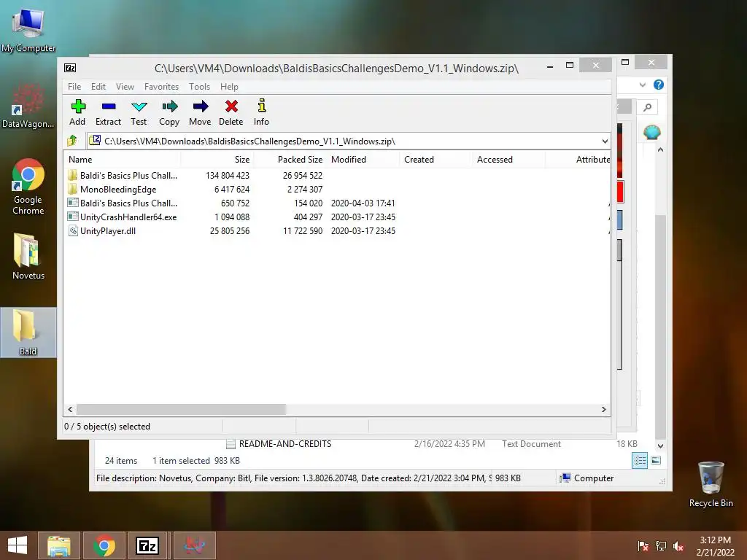Select the Copy toolbar icon
This screenshot has width=747, height=560.
169,112
